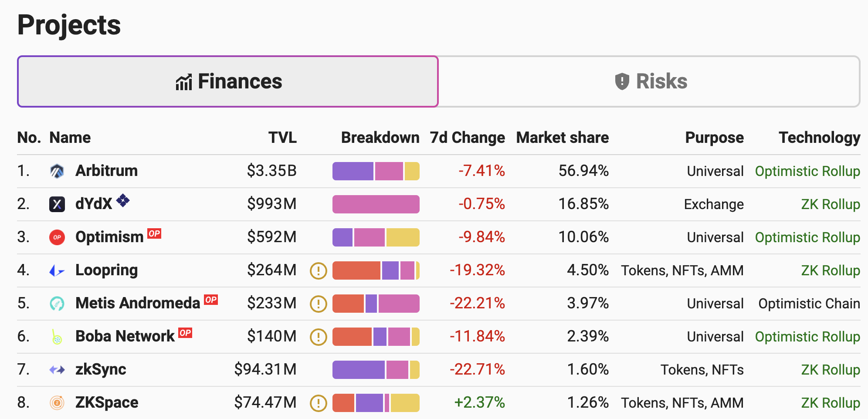Click the Optimism token breakdown bar
Viewport: 868px width, 419px height.
376,237
